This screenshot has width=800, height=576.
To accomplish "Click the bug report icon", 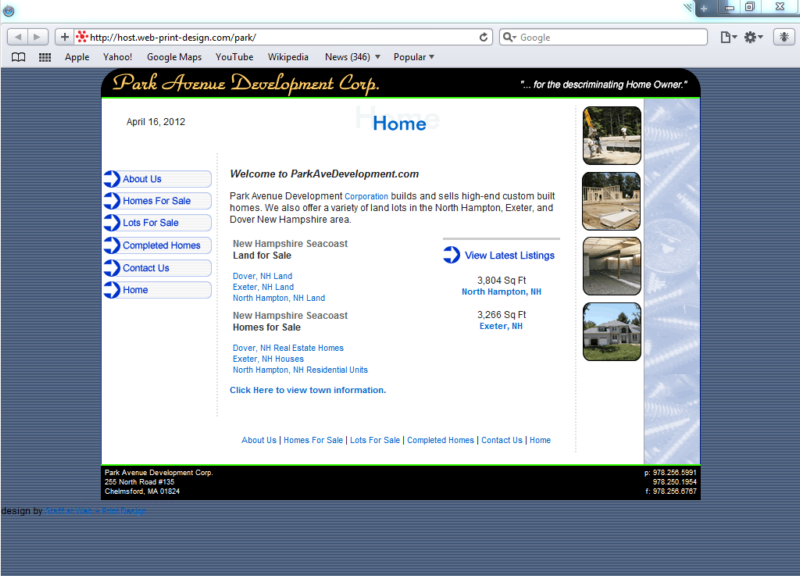I will click(x=784, y=37).
